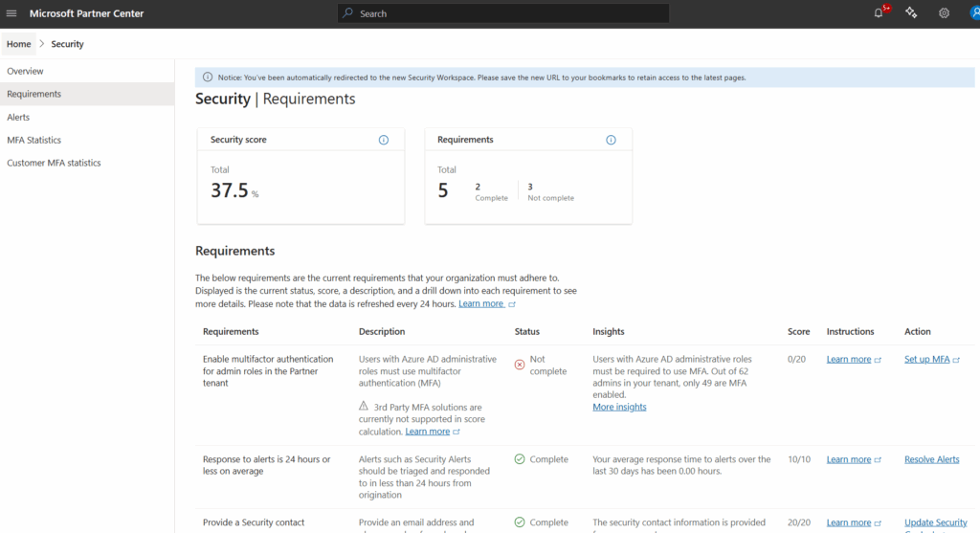Open Set up MFA action link
This screenshot has width=980, height=533.
(x=926, y=359)
